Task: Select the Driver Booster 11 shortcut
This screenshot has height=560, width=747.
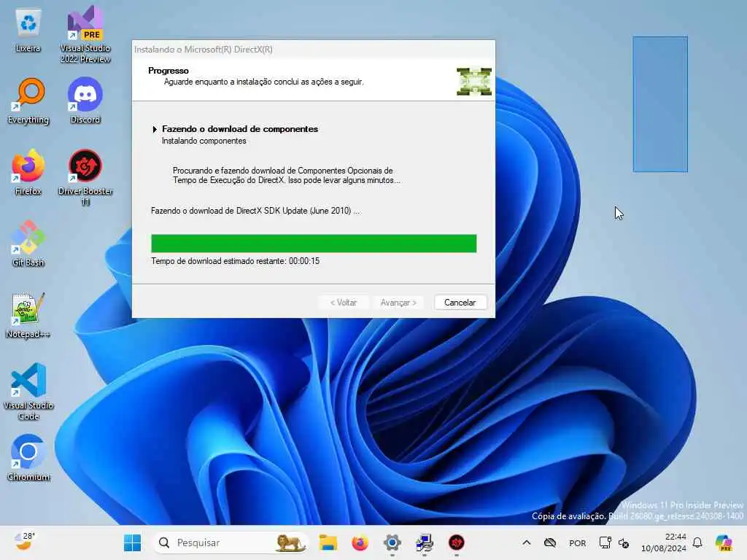Action: coord(85,177)
